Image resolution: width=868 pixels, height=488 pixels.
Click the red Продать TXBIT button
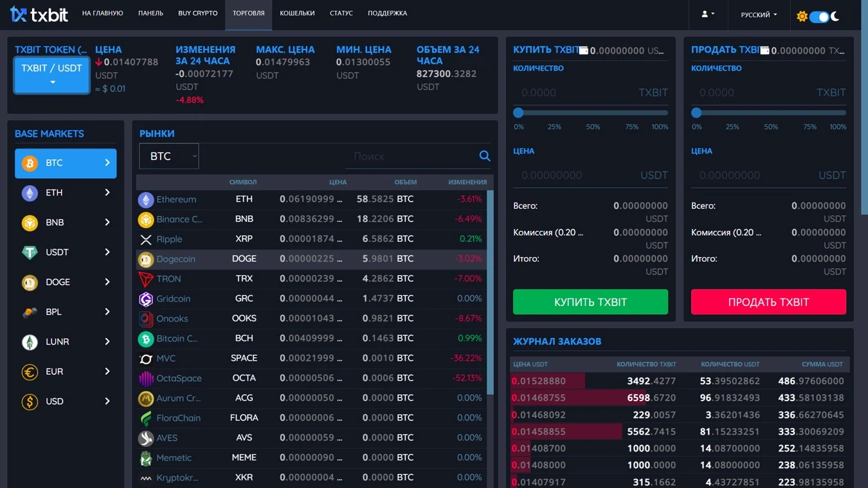(768, 302)
